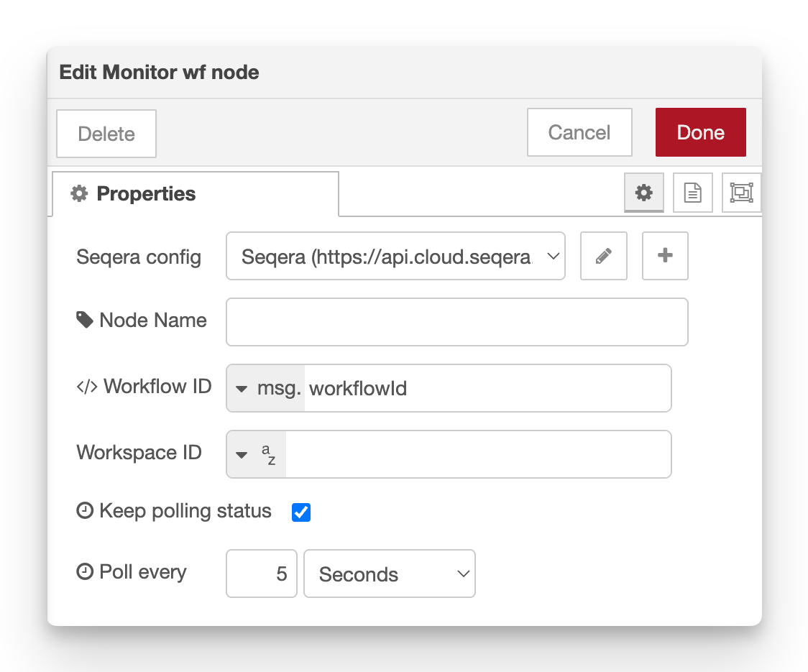Click the gear icon on the Properties tab

click(x=78, y=193)
